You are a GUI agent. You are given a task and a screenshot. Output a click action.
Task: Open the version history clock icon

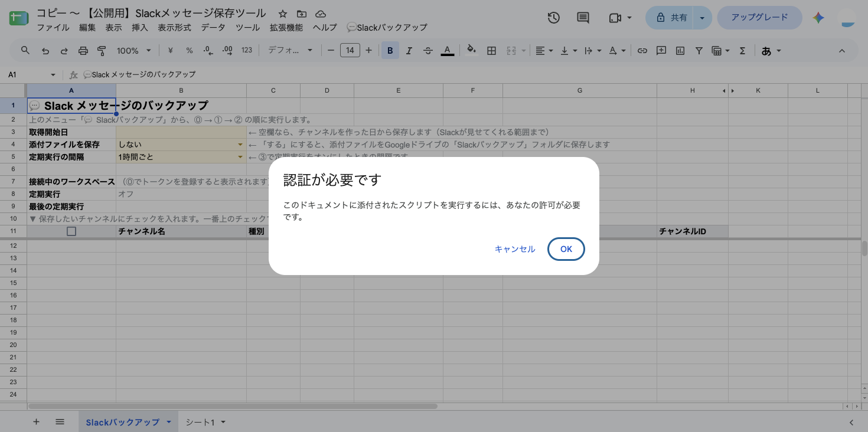[553, 18]
